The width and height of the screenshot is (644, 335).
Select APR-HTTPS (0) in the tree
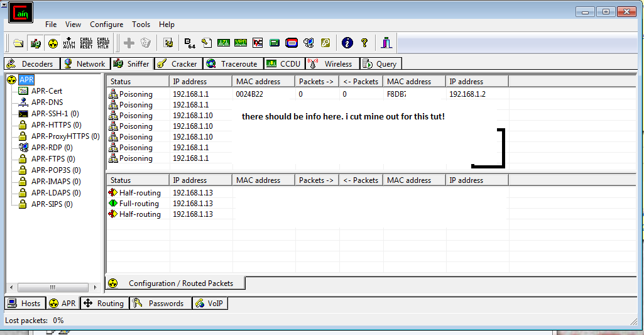(57, 124)
